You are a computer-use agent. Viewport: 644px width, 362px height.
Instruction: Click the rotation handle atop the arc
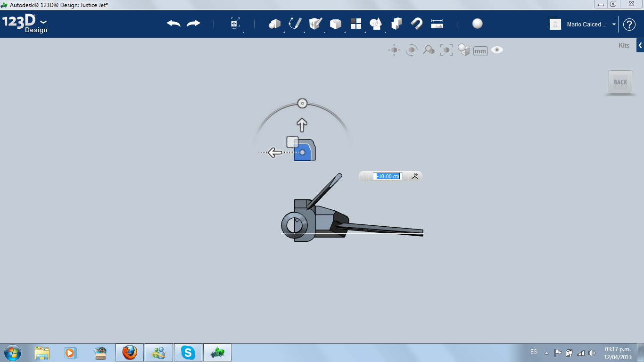pyautogui.click(x=302, y=103)
